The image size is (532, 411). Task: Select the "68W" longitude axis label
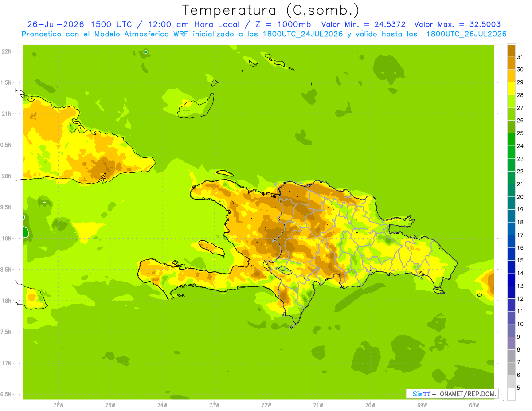tap(474, 405)
